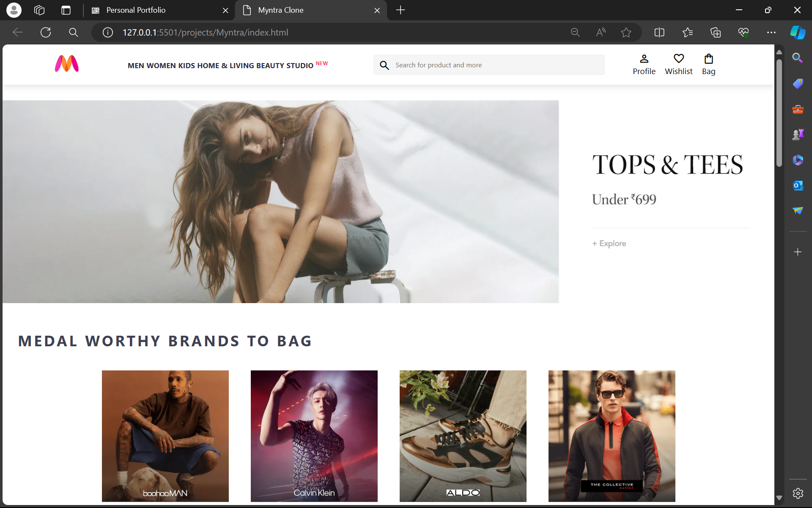The width and height of the screenshot is (812, 508).
Task: Click the browser back button
Action: [x=17, y=32]
